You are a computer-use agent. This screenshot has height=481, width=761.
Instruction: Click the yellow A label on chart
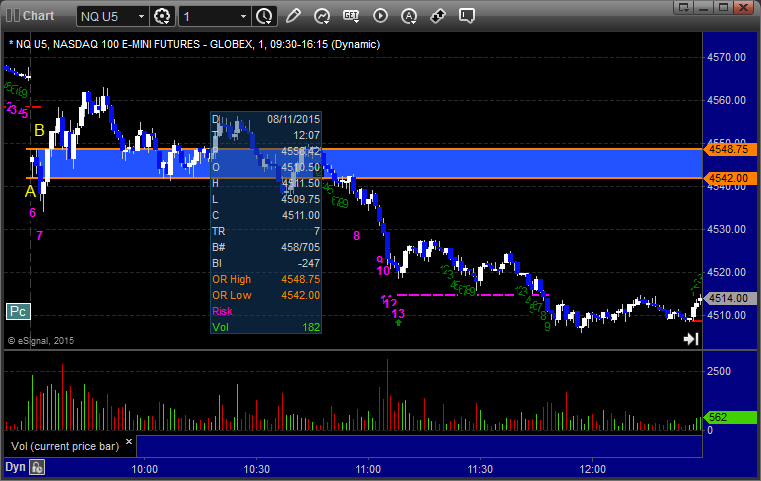click(30, 192)
